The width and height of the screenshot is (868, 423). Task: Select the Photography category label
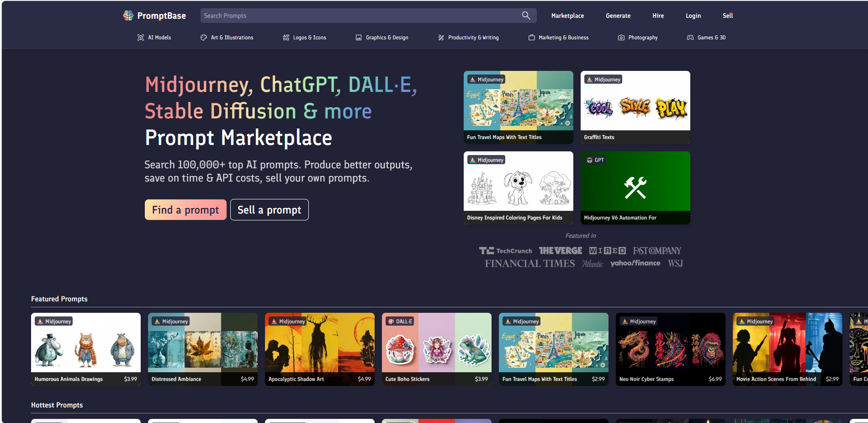tap(643, 37)
